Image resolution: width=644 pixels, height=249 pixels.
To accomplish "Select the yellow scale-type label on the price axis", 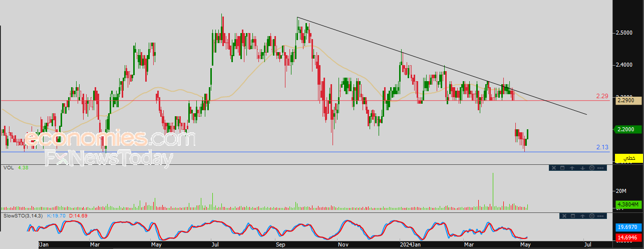I will (x=628, y=158).
